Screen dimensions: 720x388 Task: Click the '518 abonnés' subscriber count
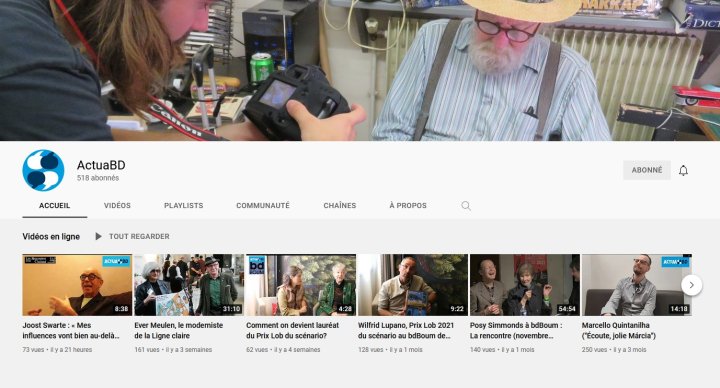pyautogui.click(x=98, y=178)
